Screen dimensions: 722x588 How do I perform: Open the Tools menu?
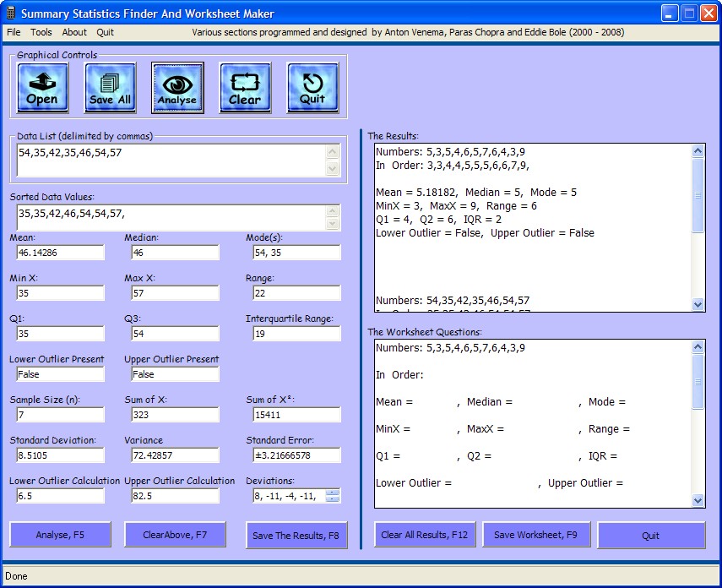[41, 32]
